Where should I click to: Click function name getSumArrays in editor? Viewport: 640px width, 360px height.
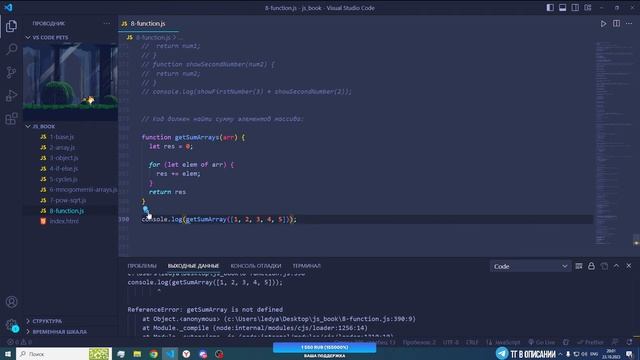click(197, 138)
